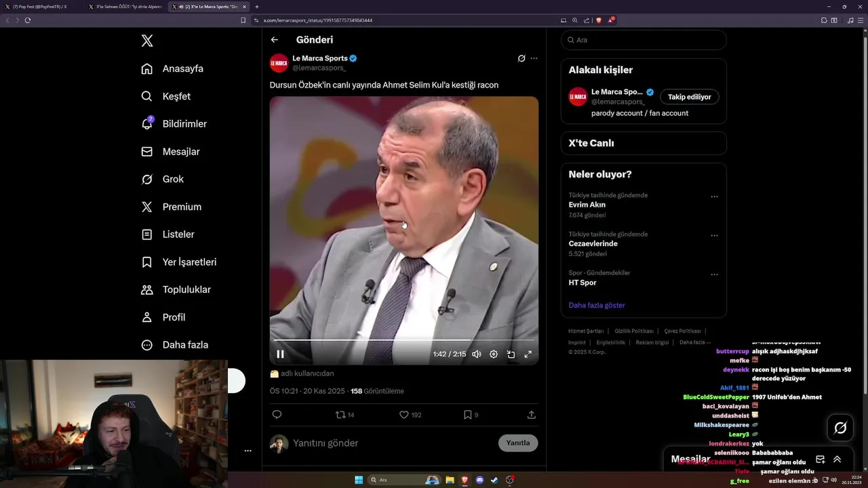
Task: Reload the page
Action: [27, 20]
